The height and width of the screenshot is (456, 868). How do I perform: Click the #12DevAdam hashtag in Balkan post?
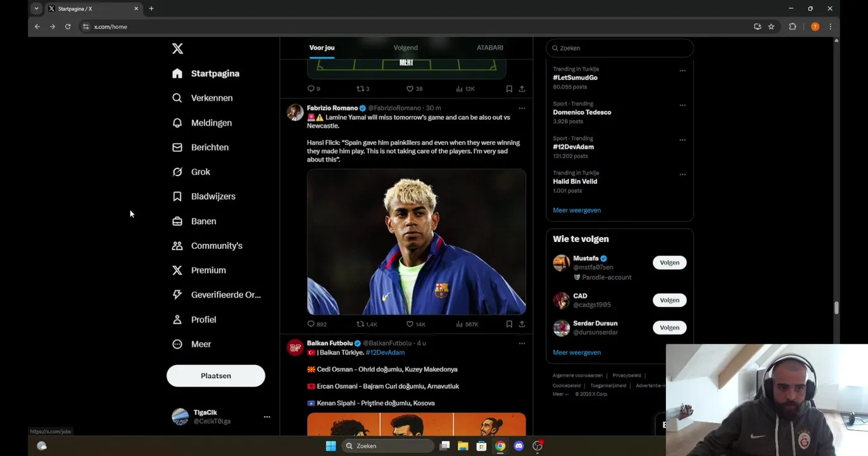coord(385,353)
